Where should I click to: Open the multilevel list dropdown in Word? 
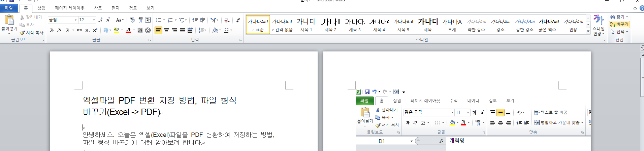click(186, 20)
